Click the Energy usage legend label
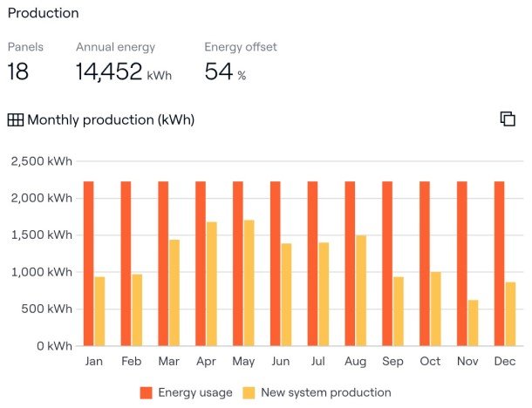The height and width of the screenshot is (408, 532). coord(194,393)
